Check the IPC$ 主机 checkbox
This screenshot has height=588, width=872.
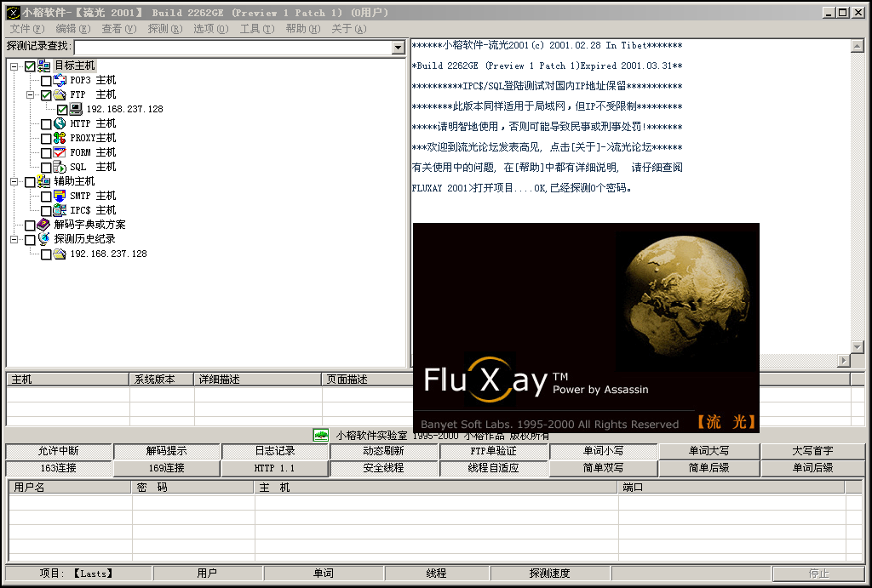point(46,211)
